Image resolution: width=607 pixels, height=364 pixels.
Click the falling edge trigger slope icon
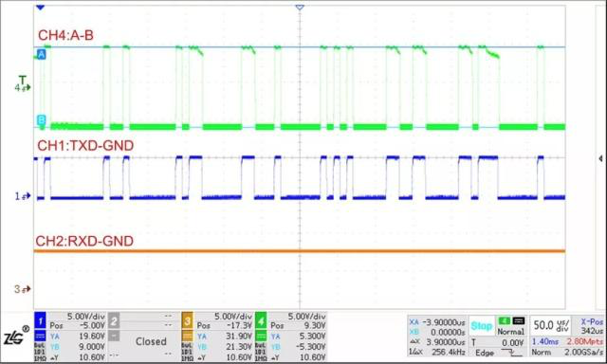click(511, 353)
